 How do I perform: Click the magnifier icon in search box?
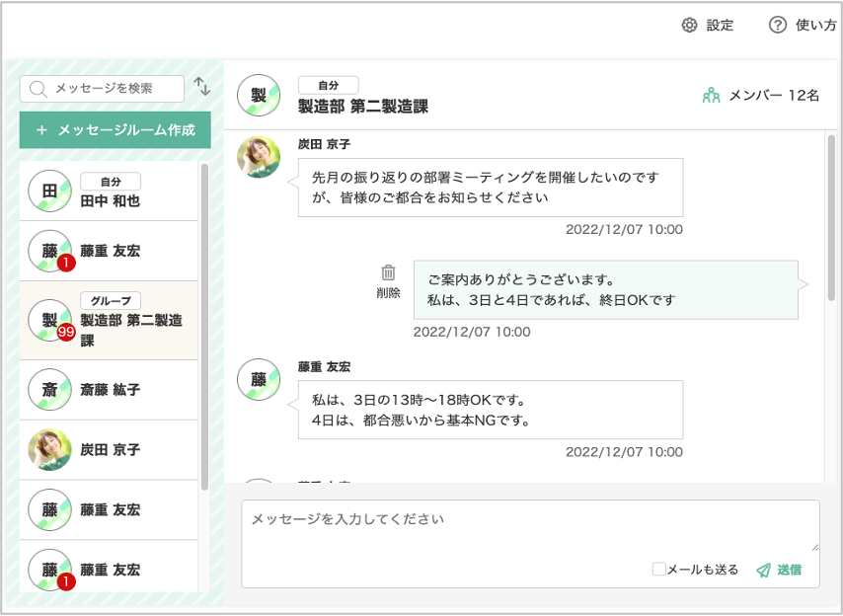click(x=38, y=89)
